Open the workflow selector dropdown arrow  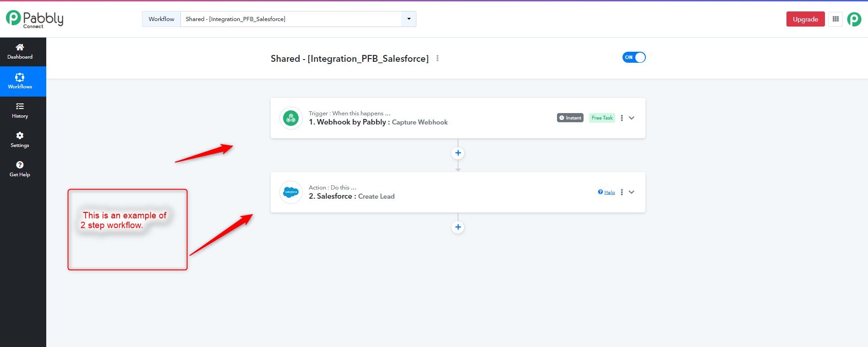point(409,19)
